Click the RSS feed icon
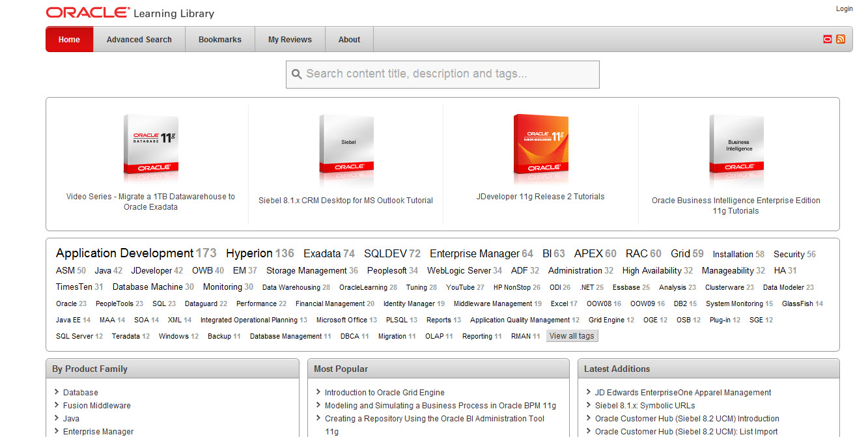The height and width of the screenshot is (437, 868). (841, 39)
